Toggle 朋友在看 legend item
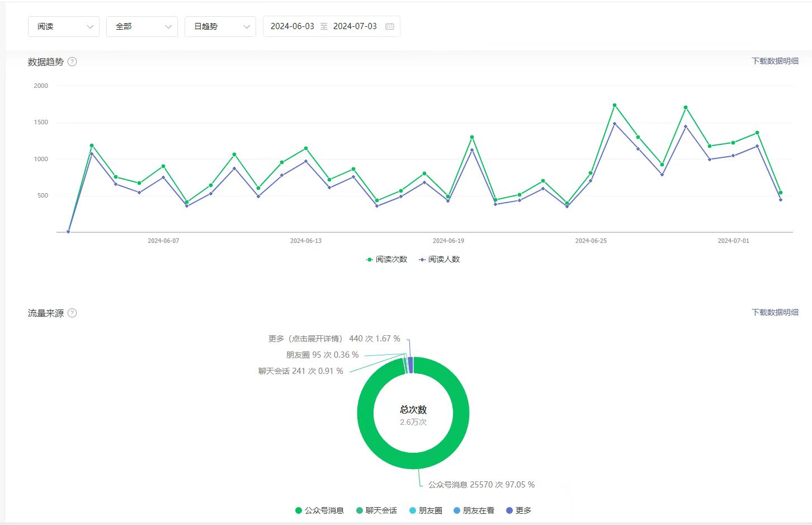Viewport: 812px width, 525px height. coord(474,510)
